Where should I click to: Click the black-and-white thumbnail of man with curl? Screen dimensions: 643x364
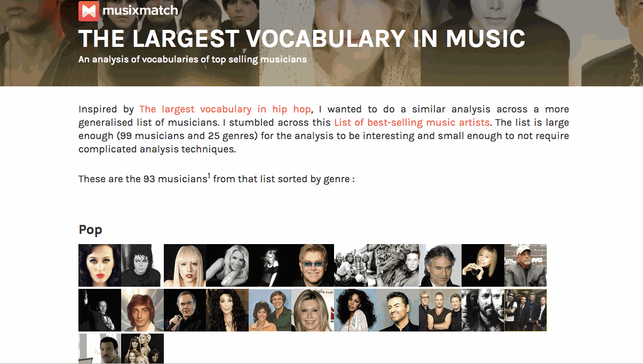coord(142,265)
